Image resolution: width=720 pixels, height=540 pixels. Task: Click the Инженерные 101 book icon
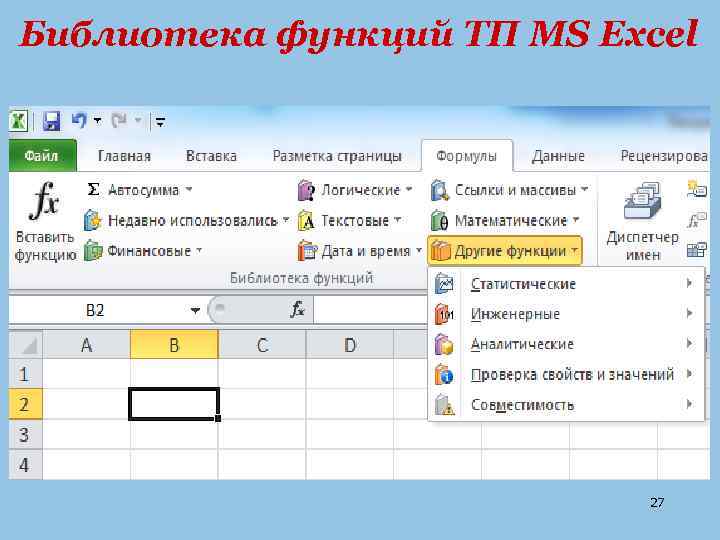[444, 314]
